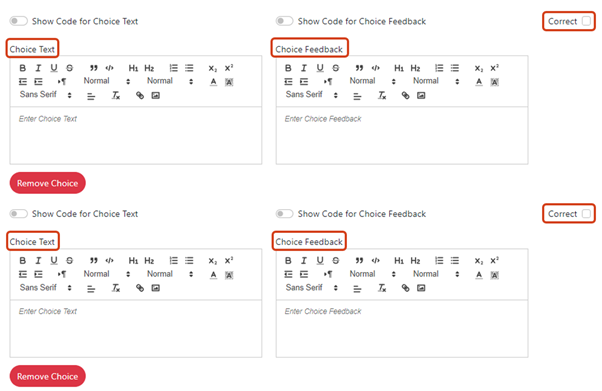Decrease indent in the bottom Choice Text editor
602x391 pixels.
point(23,274)
